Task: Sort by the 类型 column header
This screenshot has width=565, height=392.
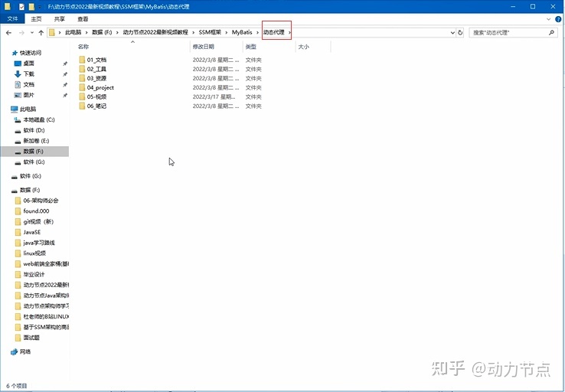Action: click(251, 47)
